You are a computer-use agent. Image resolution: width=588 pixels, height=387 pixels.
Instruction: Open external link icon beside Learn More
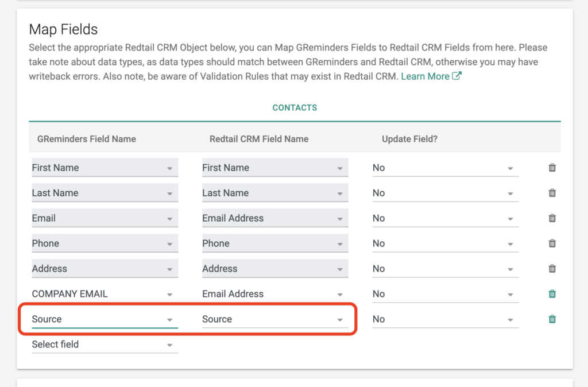coord(457,76)
